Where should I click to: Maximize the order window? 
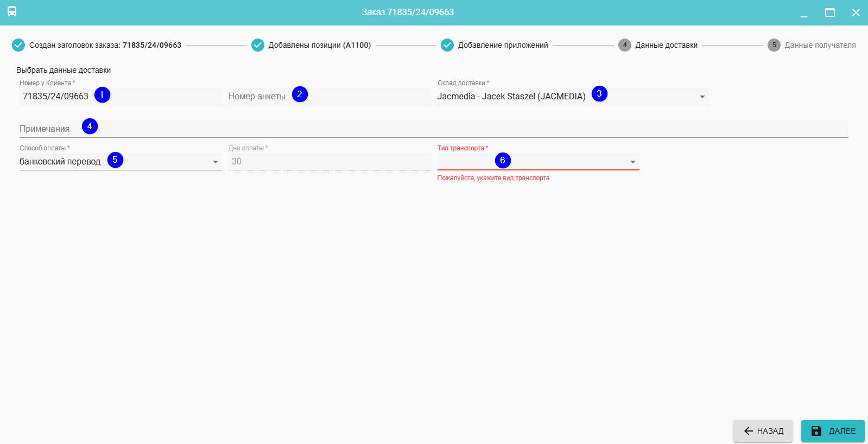tap(830, 12)
